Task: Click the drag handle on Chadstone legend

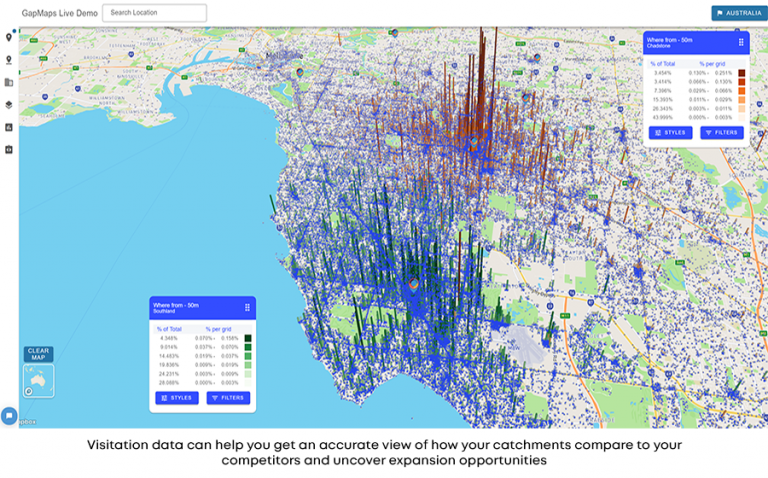Action: click(741, 43)
